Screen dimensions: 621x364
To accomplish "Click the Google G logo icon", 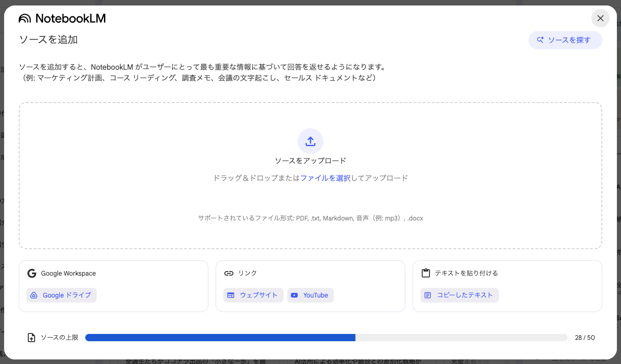I will 31,273.
